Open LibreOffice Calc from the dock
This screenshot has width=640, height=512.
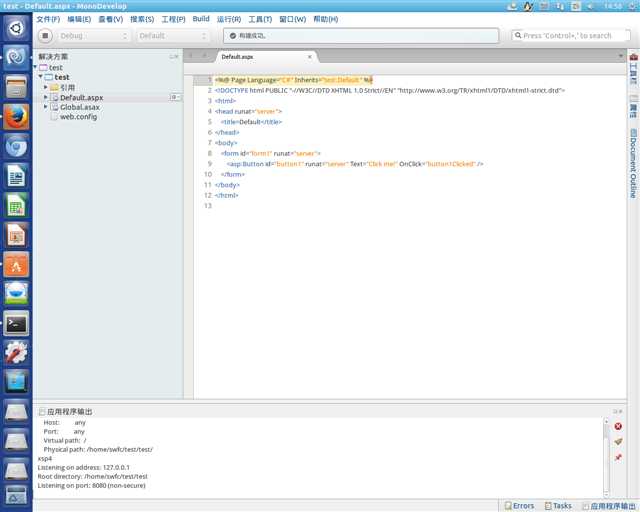tap(16, 205)
